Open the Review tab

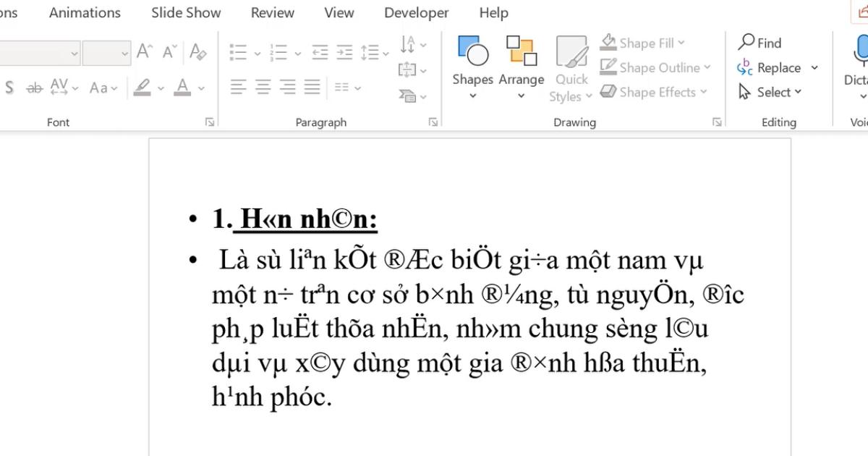pos(273,12)
